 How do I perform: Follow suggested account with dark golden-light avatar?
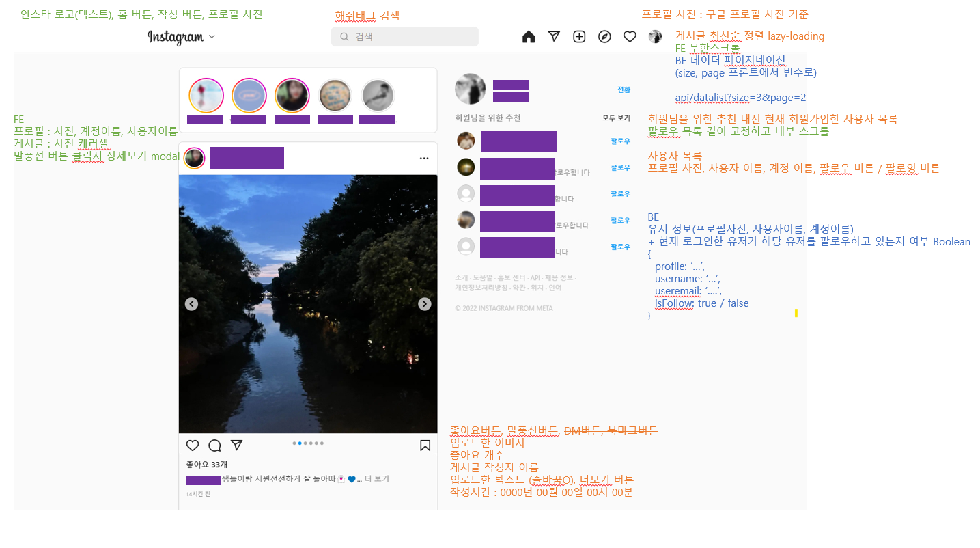click(621, 167)
